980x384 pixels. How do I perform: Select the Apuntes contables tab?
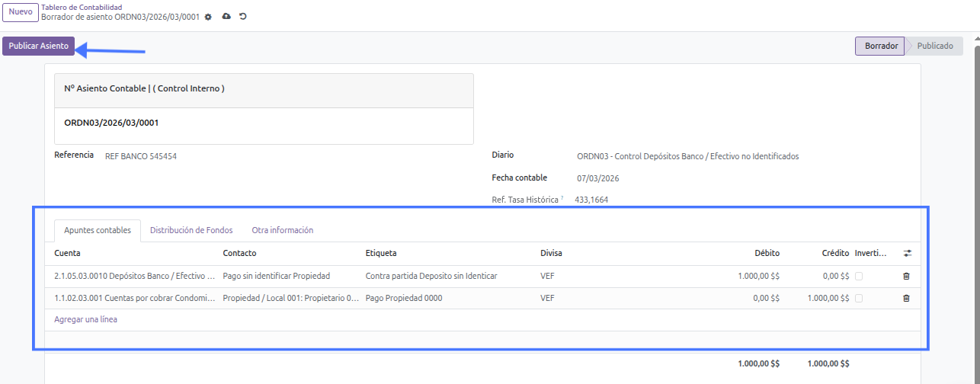point(98,230)
